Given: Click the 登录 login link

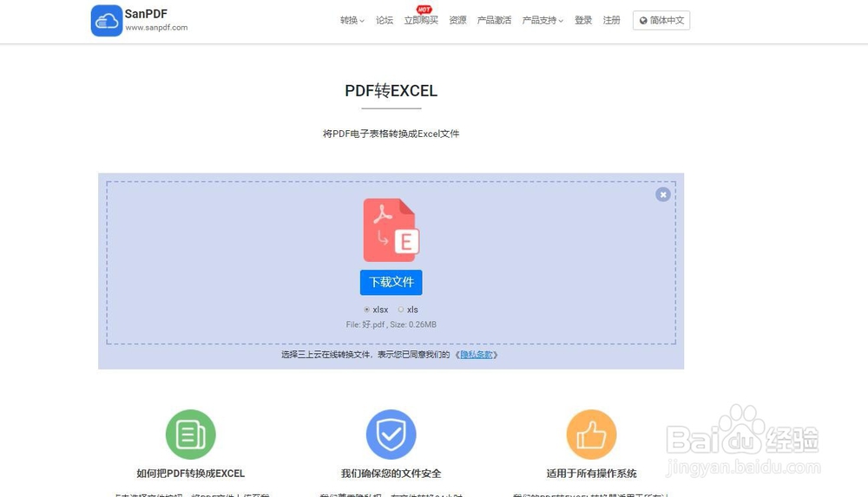Looking at the screenshot, I should [583, 21].
